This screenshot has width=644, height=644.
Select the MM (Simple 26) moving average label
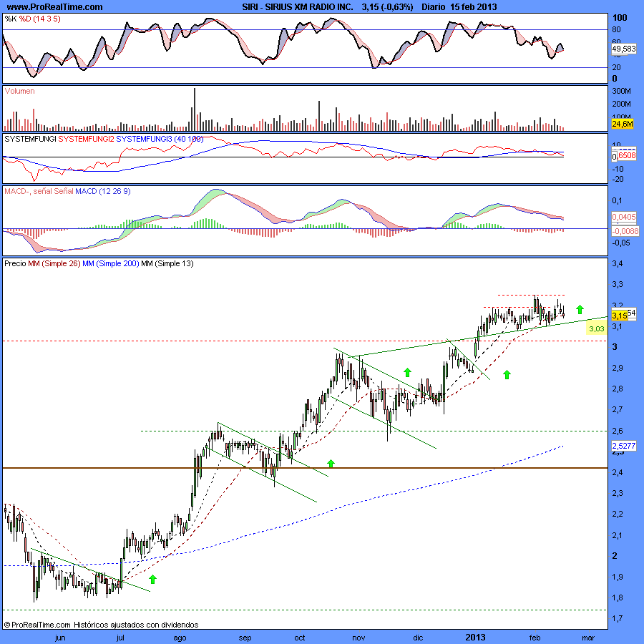pyautogui.click(x=54, y=263)
